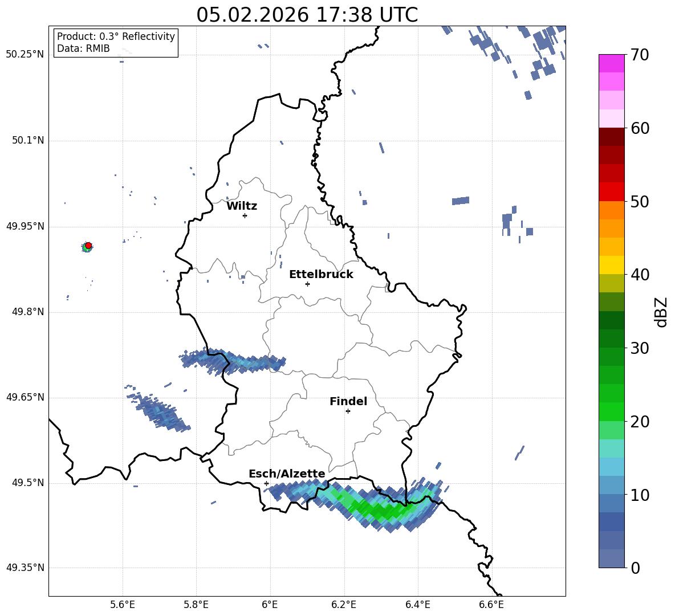Click the 50.1°N latitude tick label
This screenshot has height=616, width=675.
[28, 140]
